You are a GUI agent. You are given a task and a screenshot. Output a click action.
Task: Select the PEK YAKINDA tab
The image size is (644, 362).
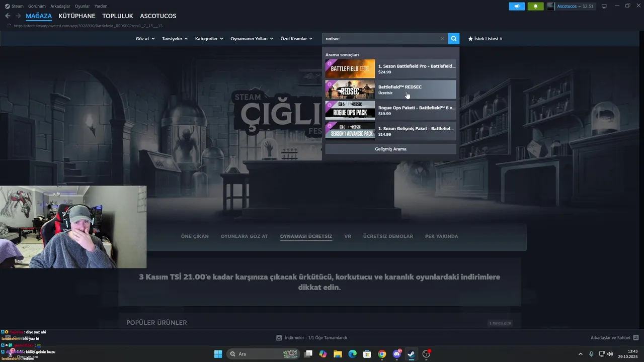[x=441, y=236]
